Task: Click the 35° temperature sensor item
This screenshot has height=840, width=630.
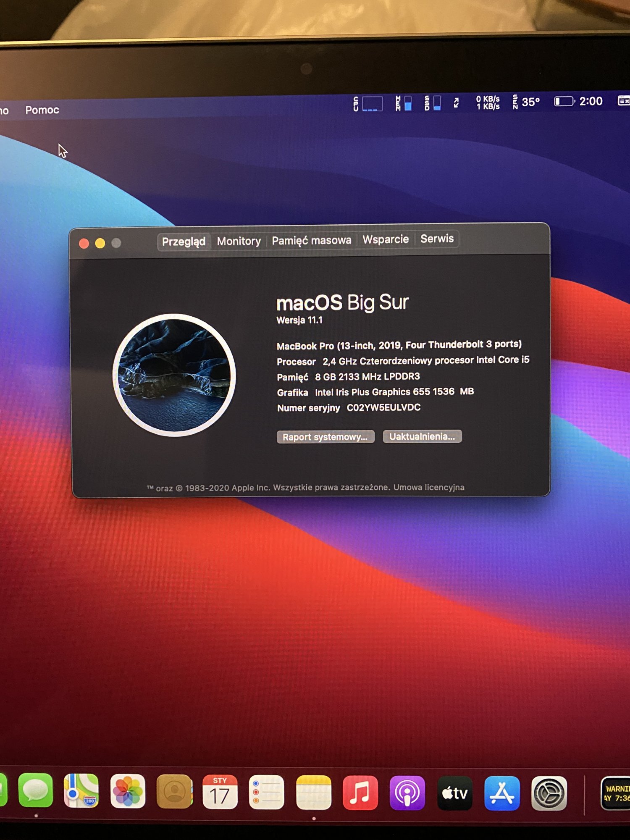Action: pos(526,102)
